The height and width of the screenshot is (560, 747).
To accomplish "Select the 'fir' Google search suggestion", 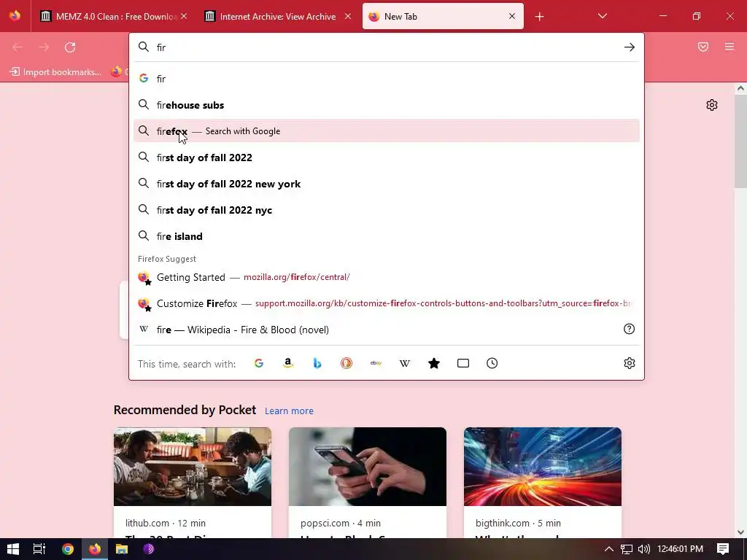I will point(387,79).
